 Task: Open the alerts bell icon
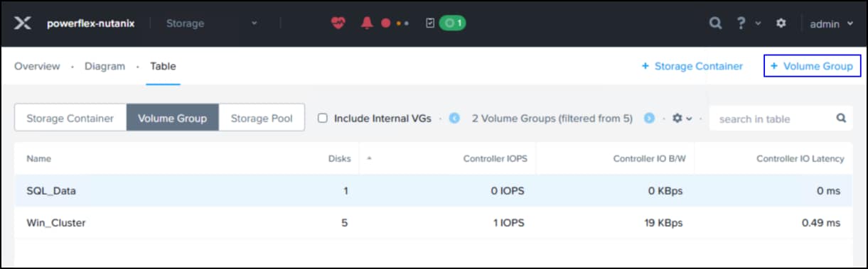[367, 23]
